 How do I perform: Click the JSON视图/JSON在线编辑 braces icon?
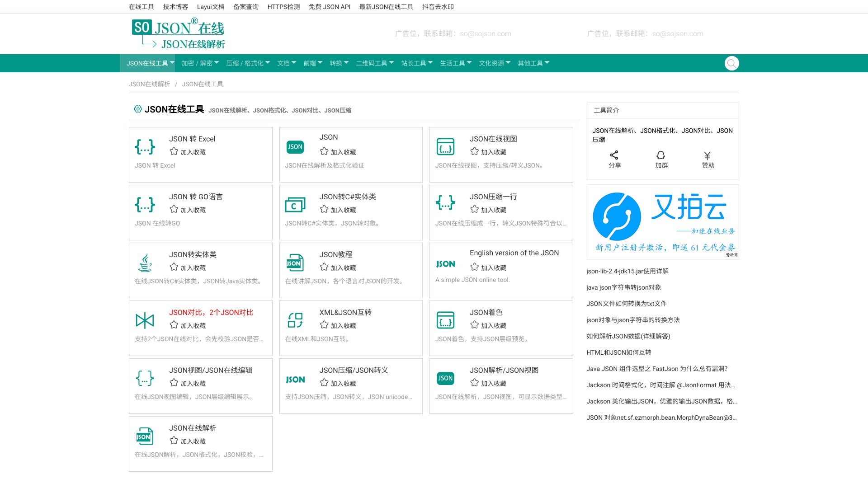click(145, 378)
